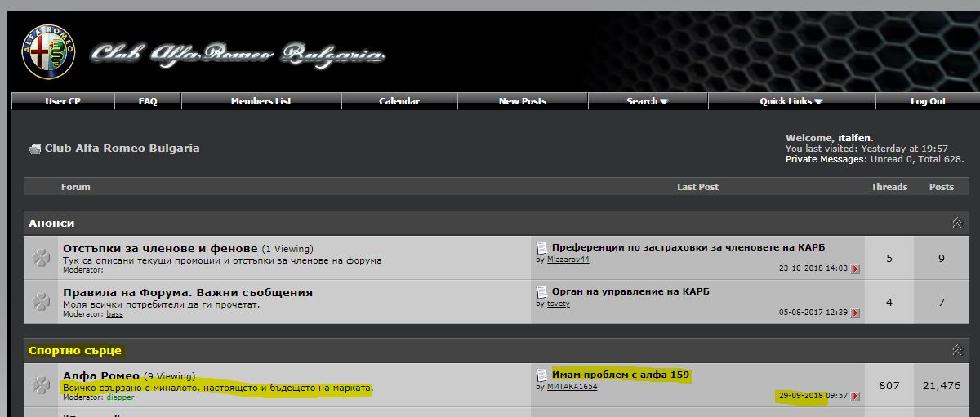Open the User CP menu item
The image size is (980, 417).
click(x=63, y=101)
